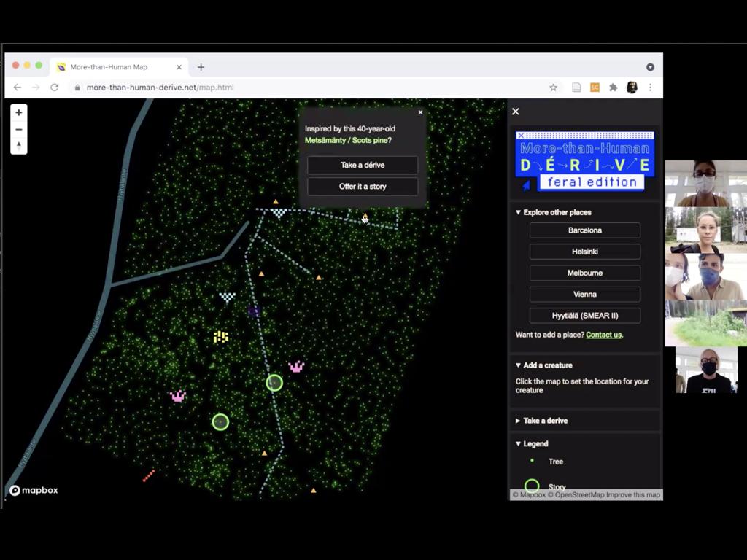The width and height of the screenshot is (747, 560).
Task: Close the Scots pine popup
Action: click(x=420, y=112)
